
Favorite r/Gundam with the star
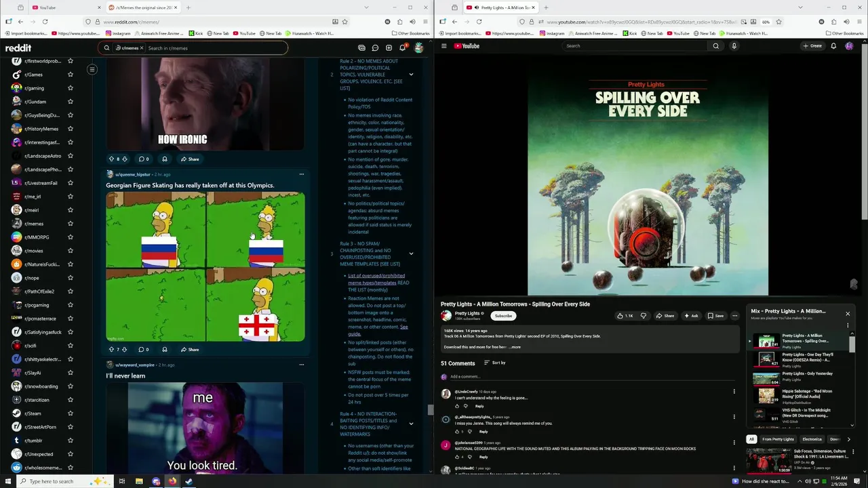(70, 102)
